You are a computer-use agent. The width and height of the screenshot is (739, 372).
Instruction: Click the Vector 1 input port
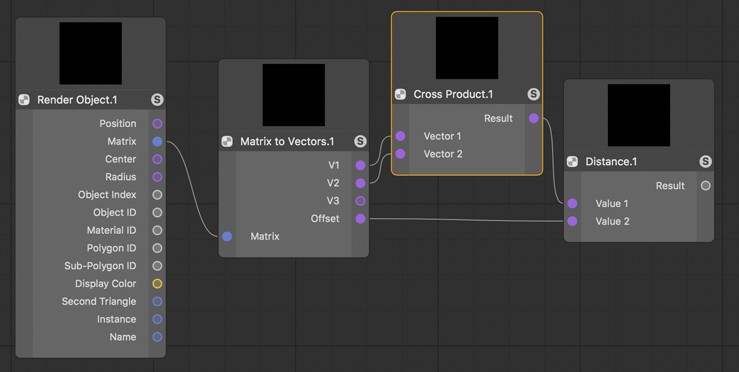[400, 136]
